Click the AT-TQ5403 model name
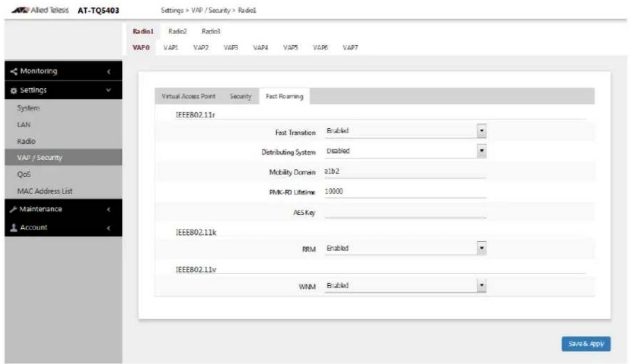Image resolution: width=630 pixels, height=364 pixels. pyautogui.click(x=98, y=11)
